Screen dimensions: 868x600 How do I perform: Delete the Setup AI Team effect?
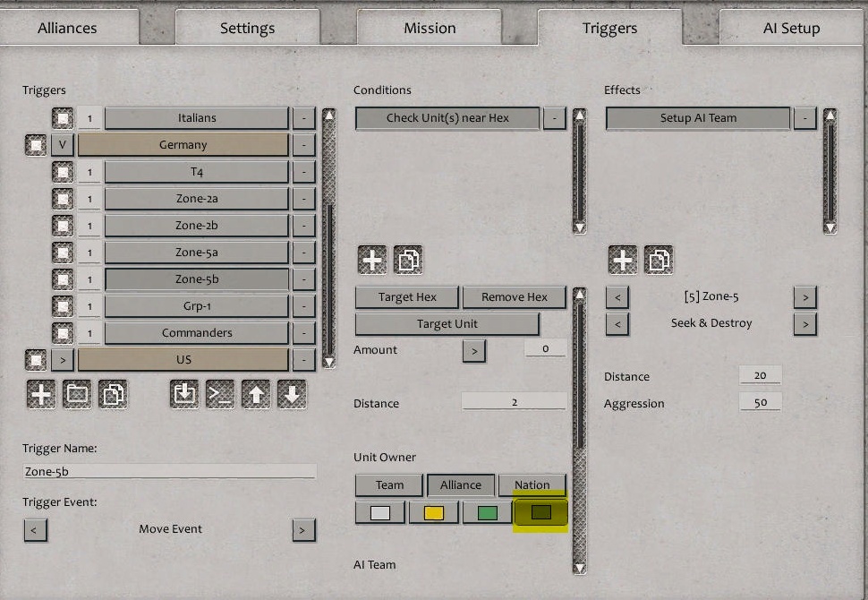click(805, 118)
